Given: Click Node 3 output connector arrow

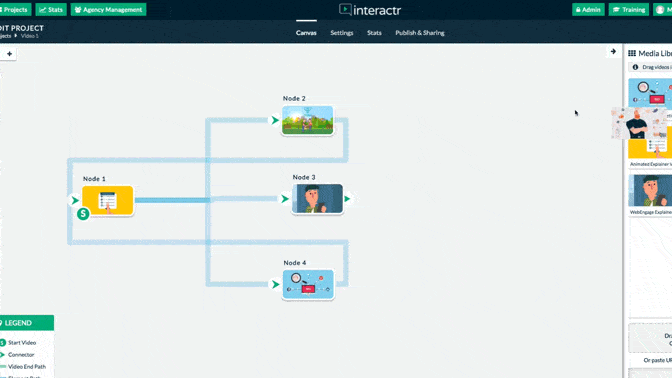Looking at the screenshot, I should pos(348,198).
